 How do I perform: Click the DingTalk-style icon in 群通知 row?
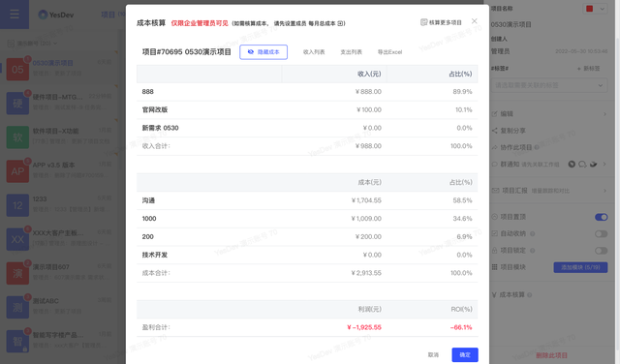tap(593, 164)
